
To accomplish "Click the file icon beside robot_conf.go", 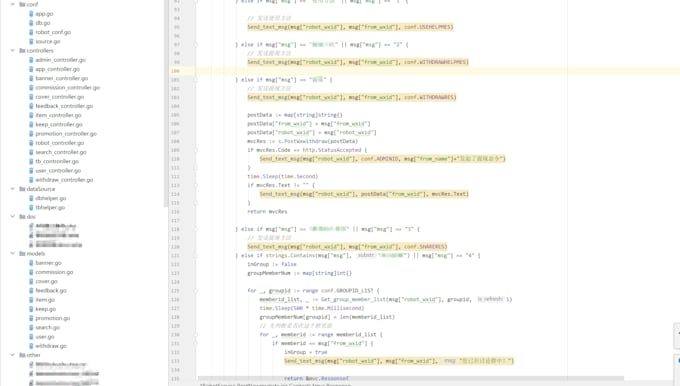I will [x=31, y=32].
